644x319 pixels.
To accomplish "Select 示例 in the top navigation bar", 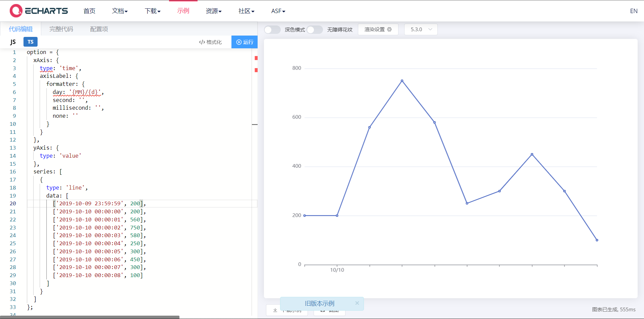I will point(183,11).
